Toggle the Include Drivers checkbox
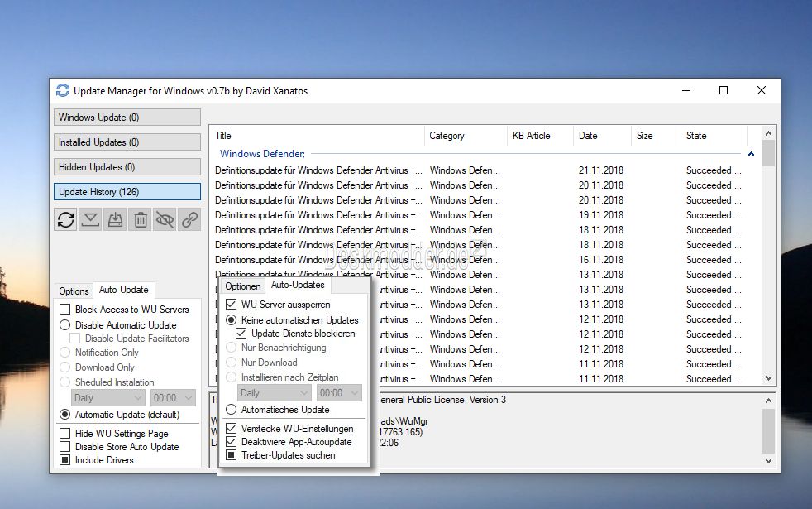The image size is (812, 509). point(65,460)
